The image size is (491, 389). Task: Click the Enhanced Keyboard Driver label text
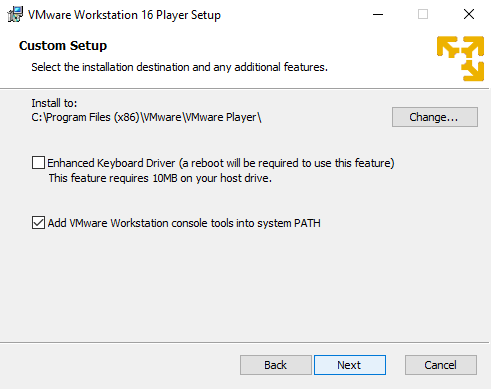(221, 163)
